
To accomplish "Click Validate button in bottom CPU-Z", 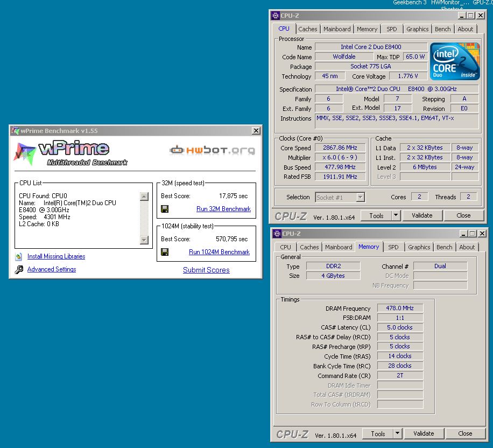I will click(424, 433).
